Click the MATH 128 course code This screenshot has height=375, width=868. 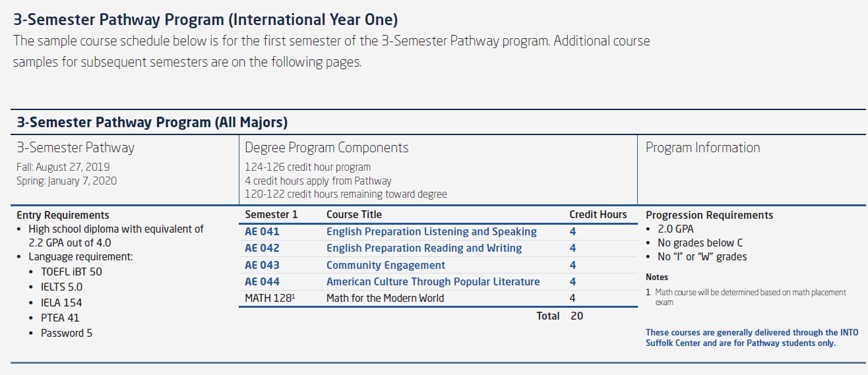(x=270, y=299)
